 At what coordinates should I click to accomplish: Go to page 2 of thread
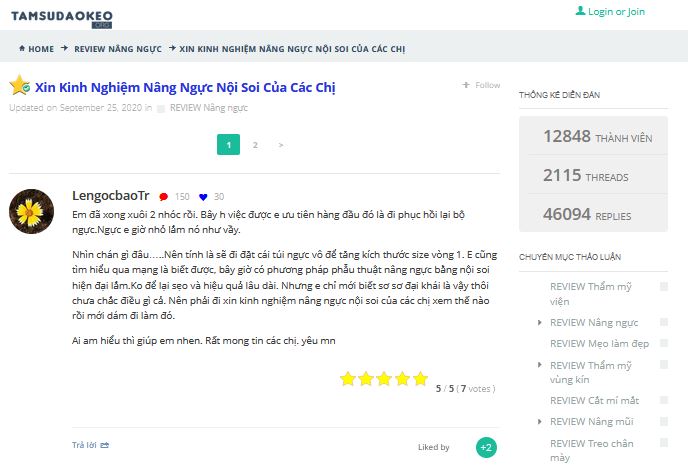[x=255, y=145]
